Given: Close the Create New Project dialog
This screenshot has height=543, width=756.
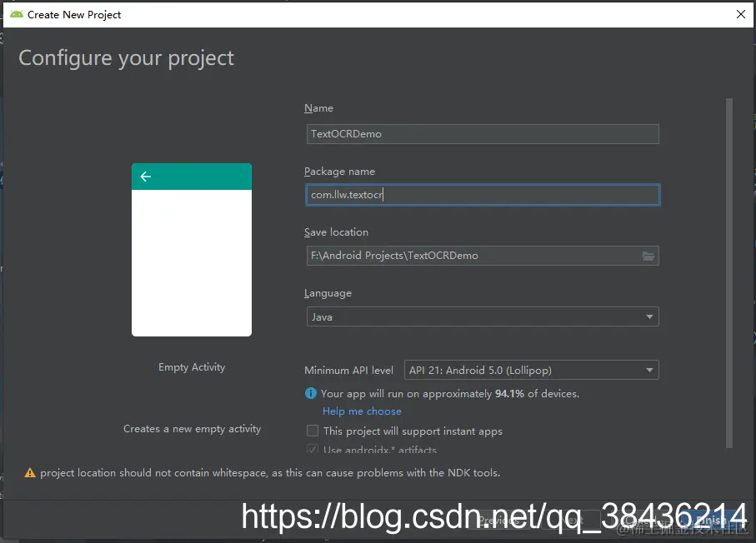Looking at the screenshot, I should click(741, 14).
